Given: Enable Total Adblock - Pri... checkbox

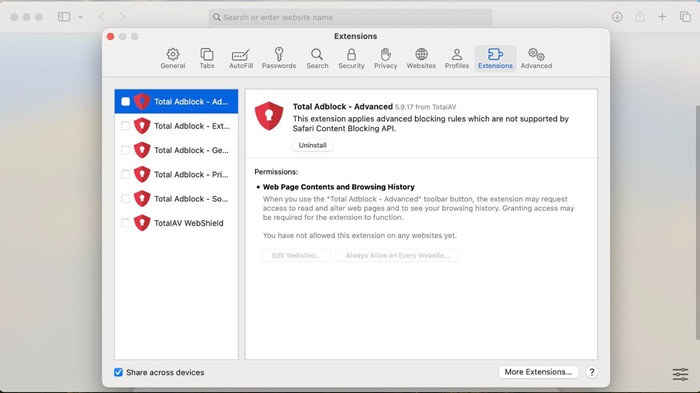Looking at the screenshot, I should pyautogui.click(x=125, y=175).
